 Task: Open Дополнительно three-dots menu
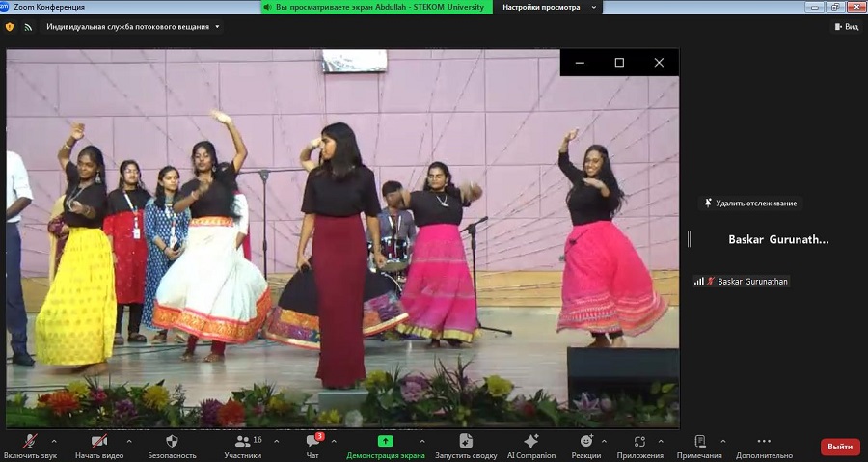(x=764, y=441)
